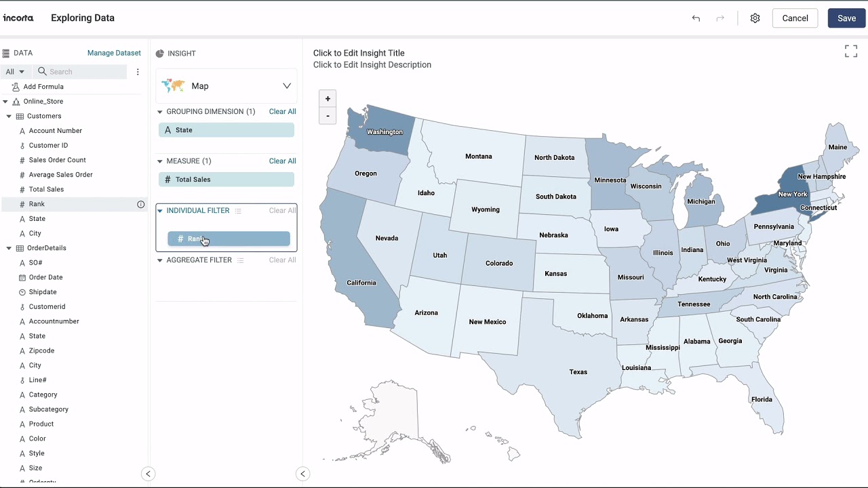Click the info icon beside Rank
Screen dimensions: 868x488
pos(141,204)
